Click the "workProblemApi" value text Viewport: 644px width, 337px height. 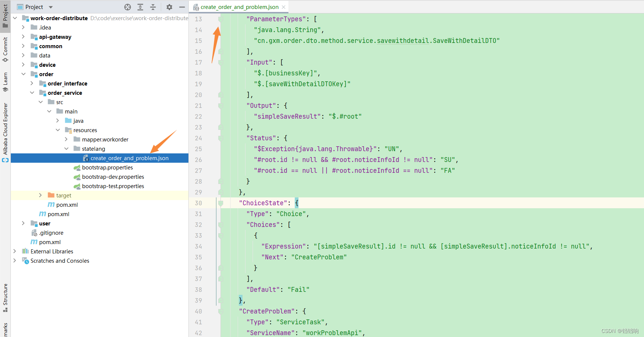pos(332,333)
